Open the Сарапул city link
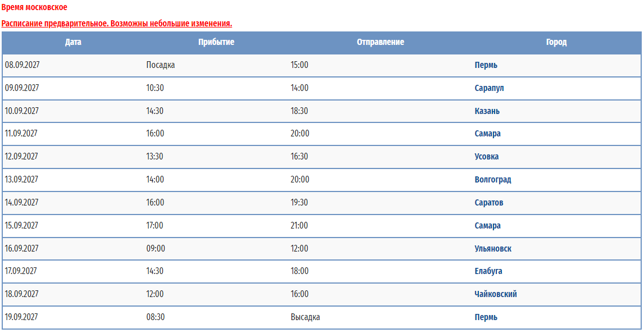This screenshot has height=333, width=644. (x=489, y=88)
